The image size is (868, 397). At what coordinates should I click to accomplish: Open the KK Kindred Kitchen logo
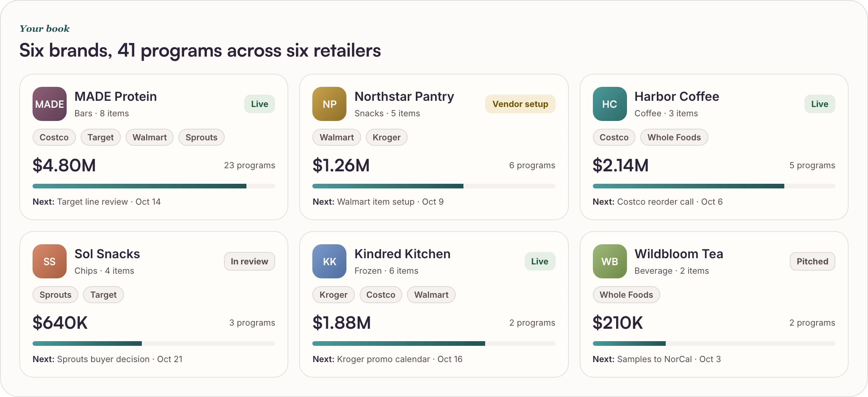329,261
